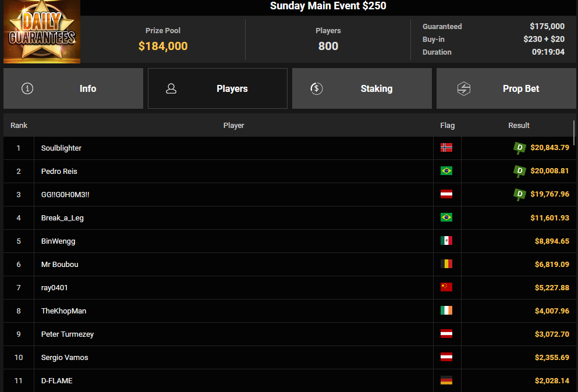Image resolution: width=578 pixels, height=392 pixels.
Task: Select player Sergio Vamos
Action: [x=65, y=357]
